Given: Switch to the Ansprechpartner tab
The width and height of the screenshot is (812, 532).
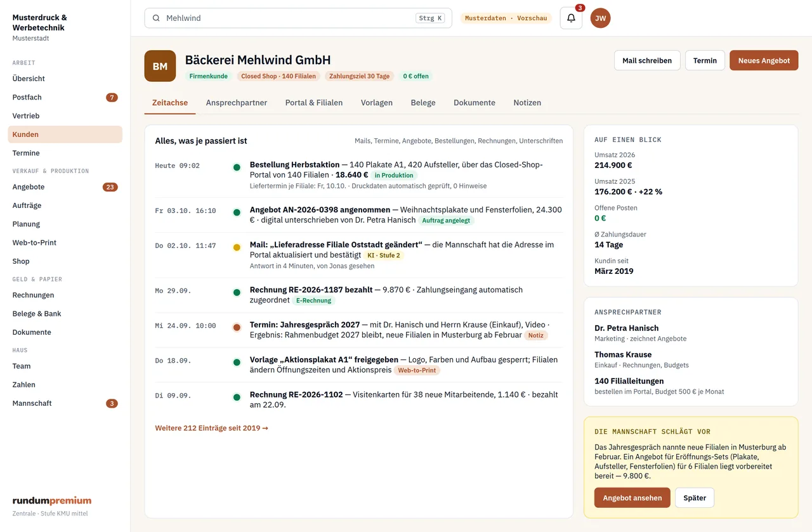Looking at the screenshot, I should 237,103.
